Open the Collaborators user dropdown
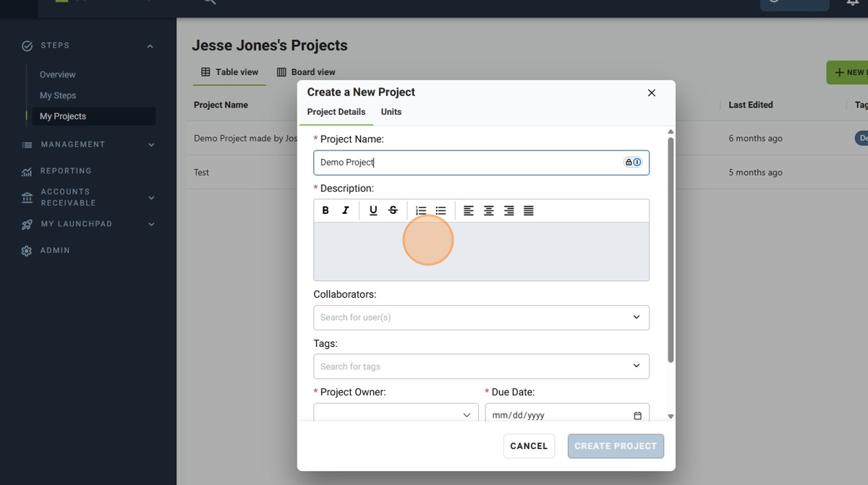This screenshot has height=485, width=868. pyautogui.click(x=637, y=317)
